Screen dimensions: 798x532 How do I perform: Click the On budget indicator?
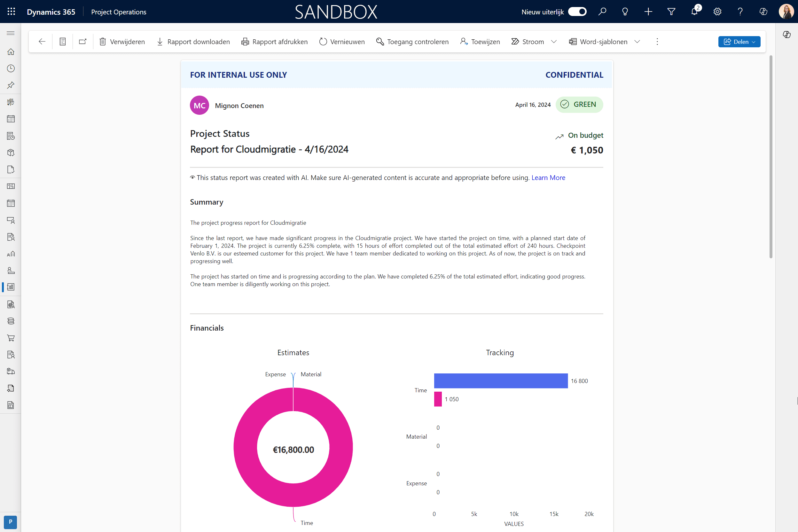(x=579, y=135)
